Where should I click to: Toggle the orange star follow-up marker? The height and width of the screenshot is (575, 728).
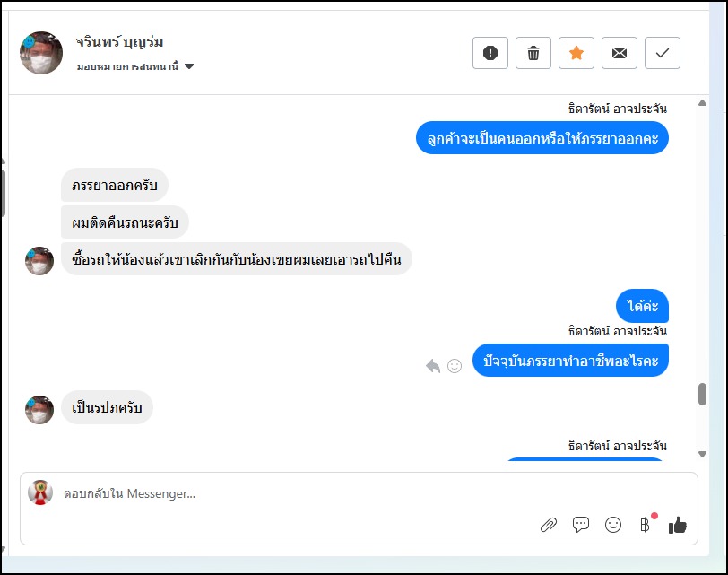point(576,53)
